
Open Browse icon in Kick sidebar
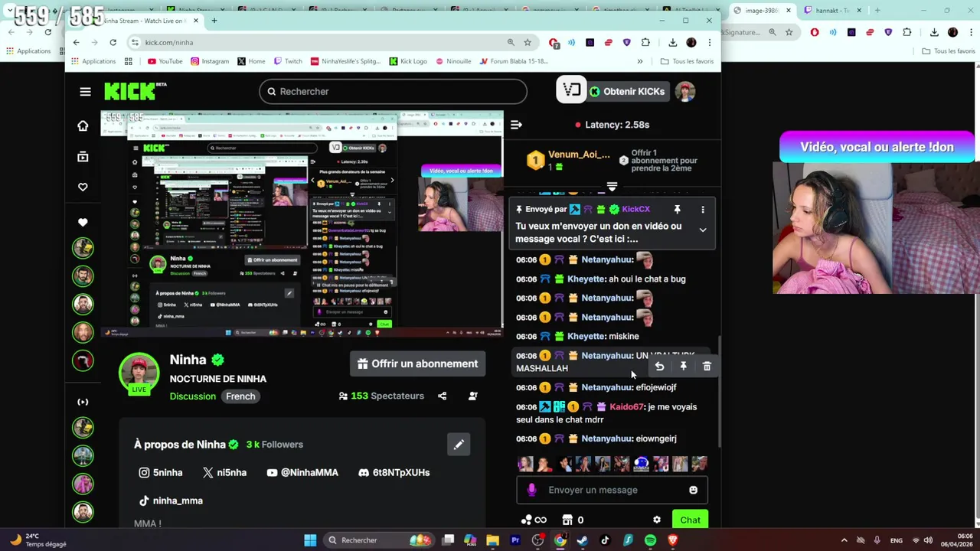(83, 157)
